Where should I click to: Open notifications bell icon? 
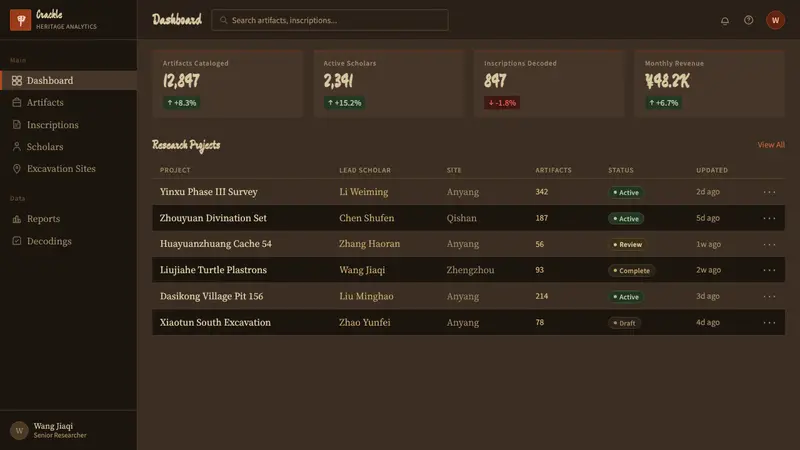click(724, 20)
